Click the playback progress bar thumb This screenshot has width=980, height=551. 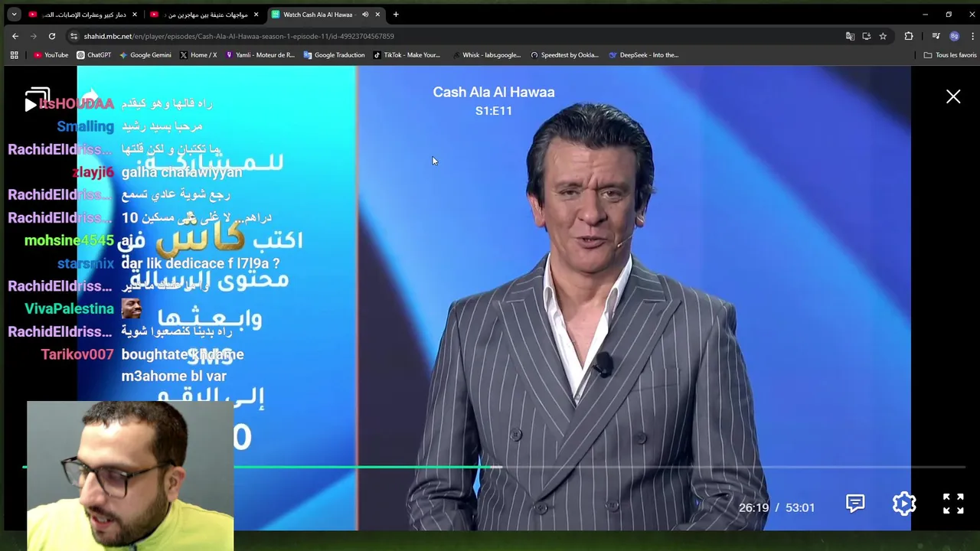click(x=496, y=467)
